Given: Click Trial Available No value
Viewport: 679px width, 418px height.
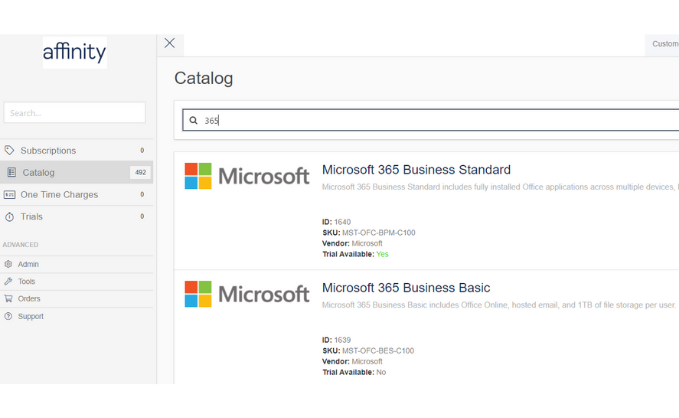Looking at the screenshot, I should [x=381, y=373].
